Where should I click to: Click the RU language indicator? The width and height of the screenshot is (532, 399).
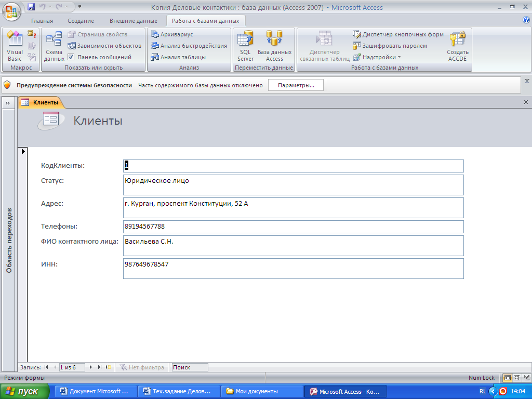coord(483,391)
